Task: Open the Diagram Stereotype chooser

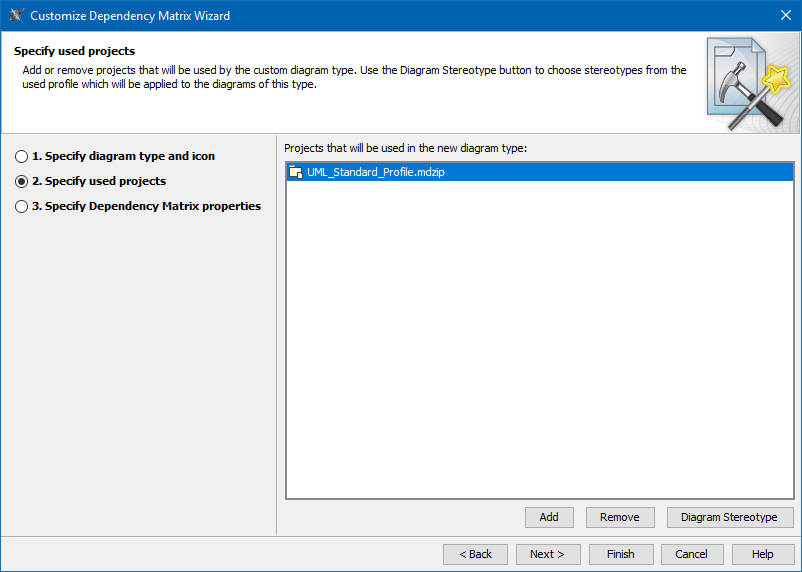Action: click(729, 517)
